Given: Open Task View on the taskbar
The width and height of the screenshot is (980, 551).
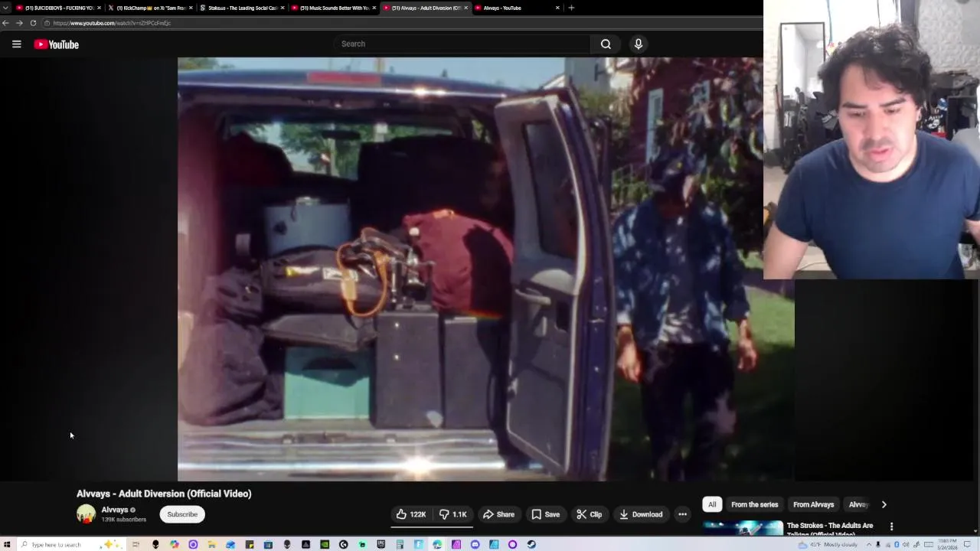Looking at the screenshot, I should click(x=136, y=544).
